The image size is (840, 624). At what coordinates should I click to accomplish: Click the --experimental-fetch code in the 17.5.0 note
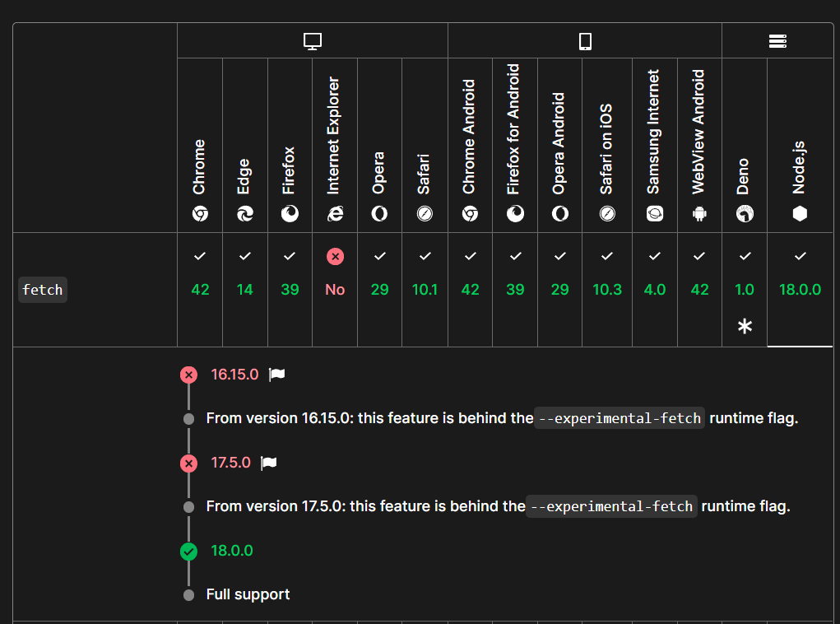click(x=611, y=506)
